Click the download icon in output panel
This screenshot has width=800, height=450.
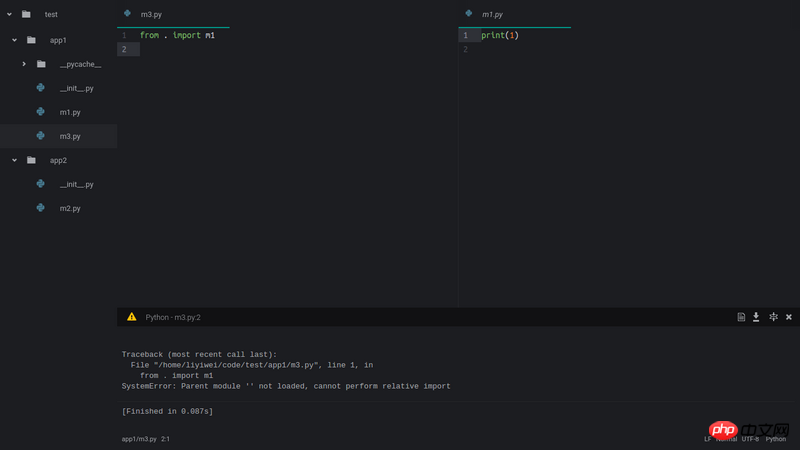coord(756,317)
